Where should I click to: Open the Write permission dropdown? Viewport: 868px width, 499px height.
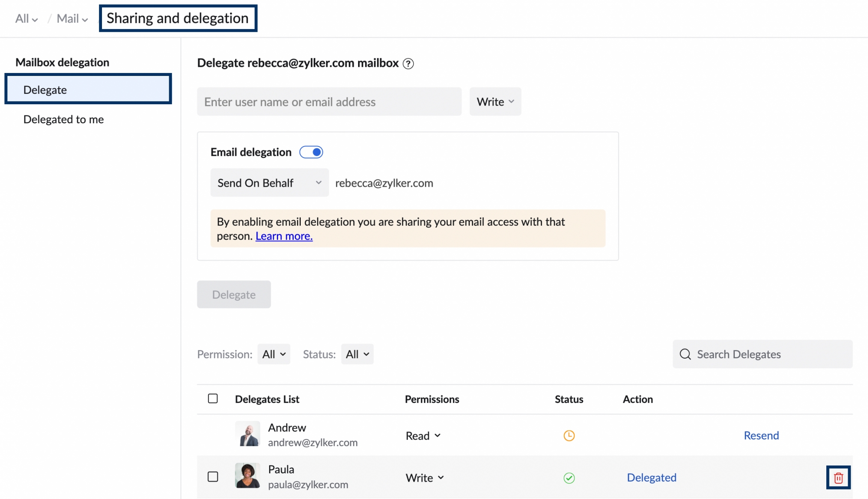click(x=495, y=102)
